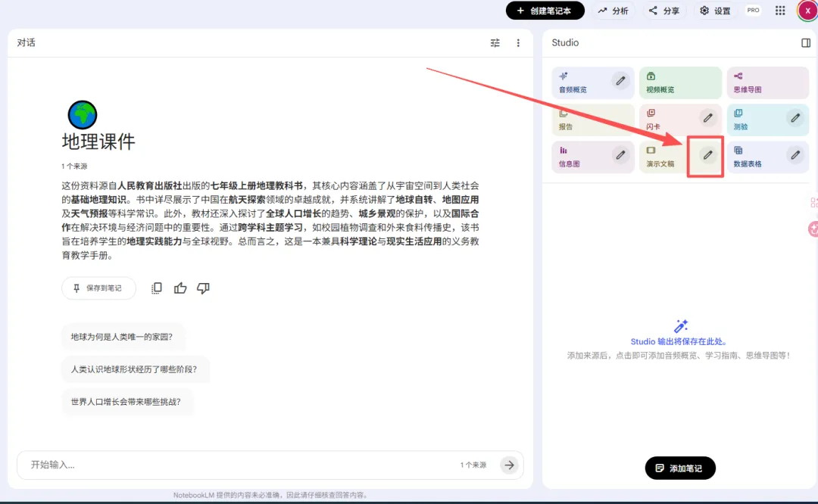The width and height of the screenshot is (818, 504).
Task: Click the Studio panel header
Action: pyautogui.click(x=565, y=42)
